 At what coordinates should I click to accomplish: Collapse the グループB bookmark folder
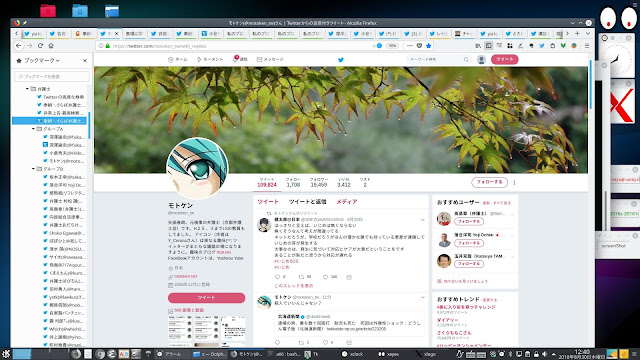pyautogui.click(x=33, y=169)
